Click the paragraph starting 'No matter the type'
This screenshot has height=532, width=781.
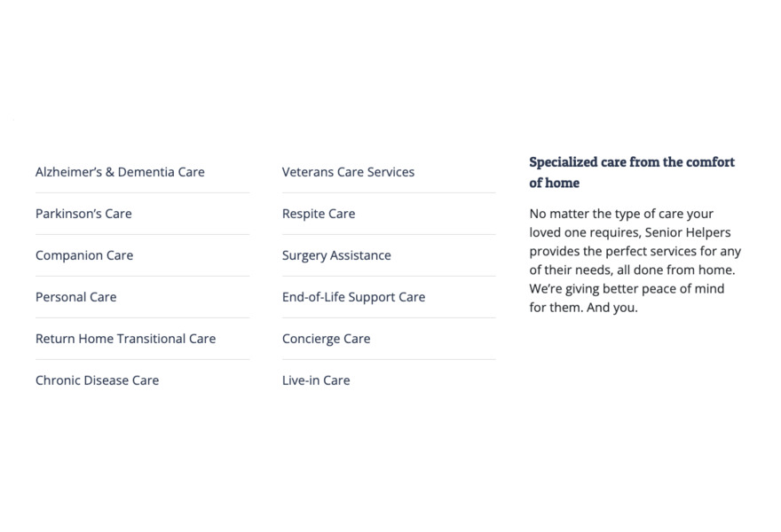[x=635, y=261]
